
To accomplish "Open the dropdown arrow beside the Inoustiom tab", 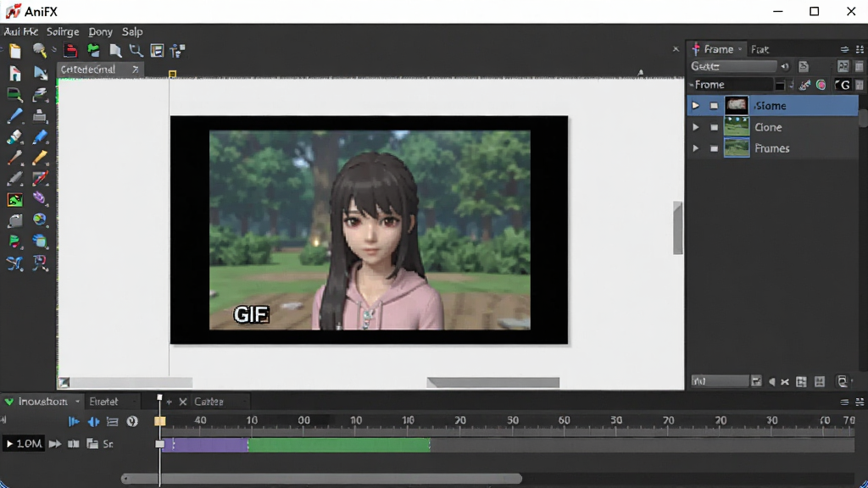I will click(77, 402).
